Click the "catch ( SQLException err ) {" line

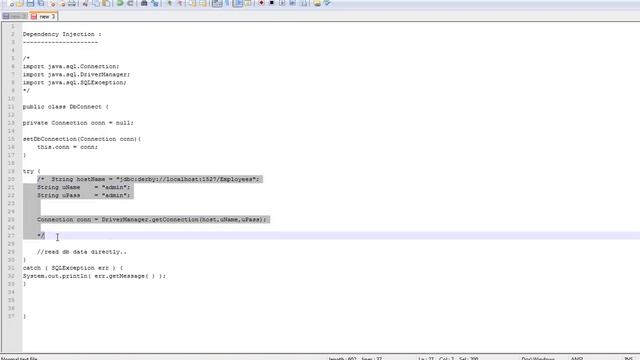(73, 268)
